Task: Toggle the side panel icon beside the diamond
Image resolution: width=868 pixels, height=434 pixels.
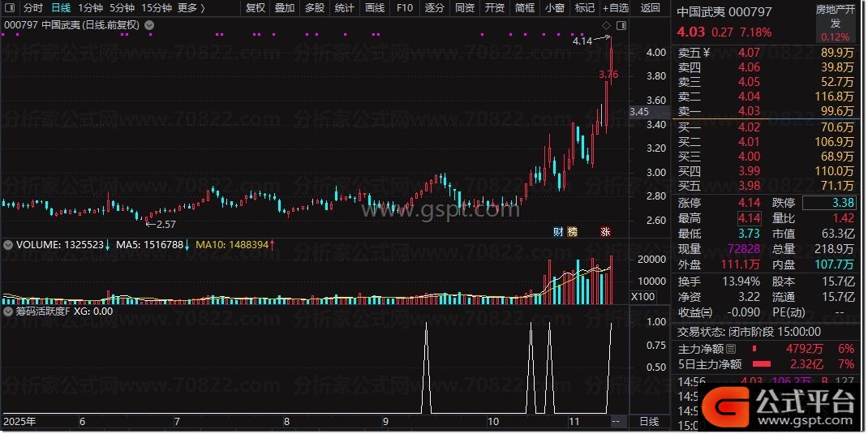Action: tap(617, 26)
